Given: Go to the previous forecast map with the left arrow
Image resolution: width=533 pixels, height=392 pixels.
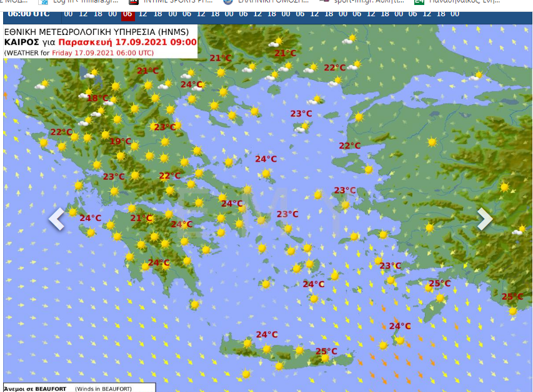Looking at the screenshot, I should click(57, 218).
